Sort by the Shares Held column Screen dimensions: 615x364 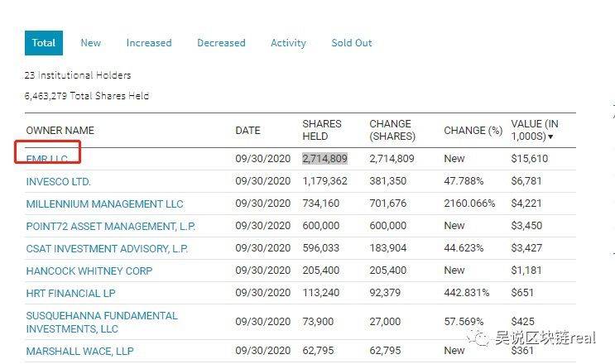pos(322,130)
